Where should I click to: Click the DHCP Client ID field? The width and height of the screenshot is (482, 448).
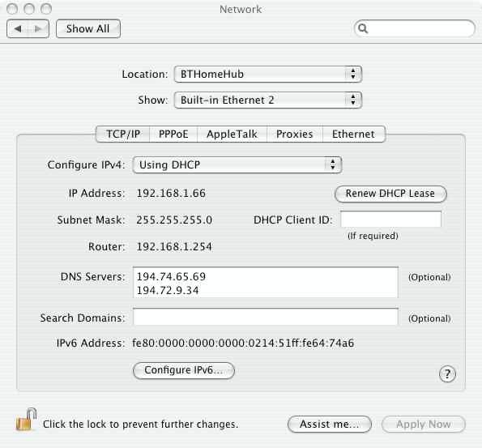(x=390, y=220)
